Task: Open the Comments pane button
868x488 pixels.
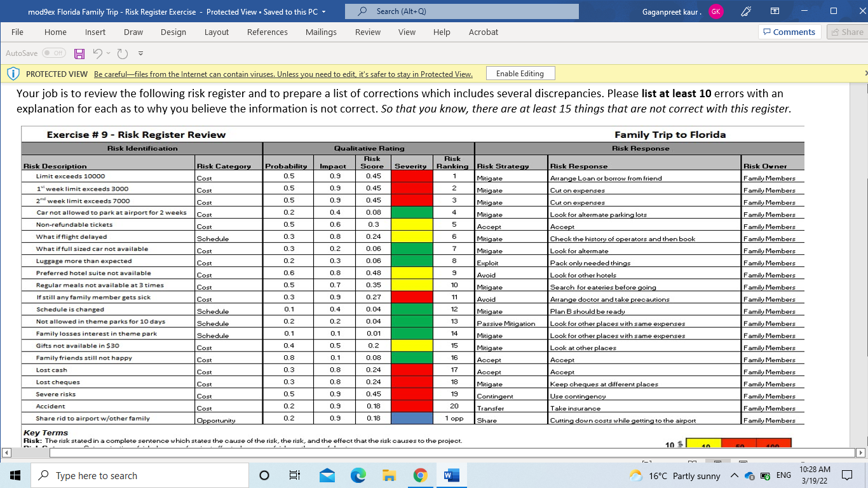Action: 789,32
